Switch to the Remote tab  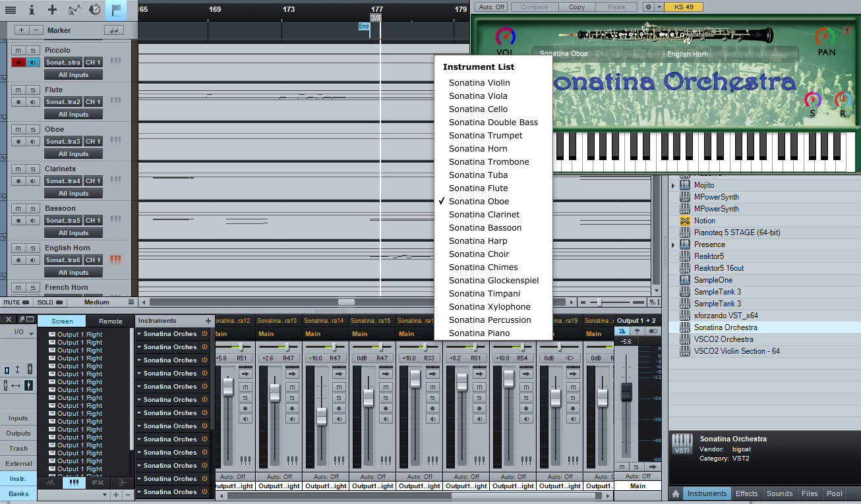click(x=110, y=321)
